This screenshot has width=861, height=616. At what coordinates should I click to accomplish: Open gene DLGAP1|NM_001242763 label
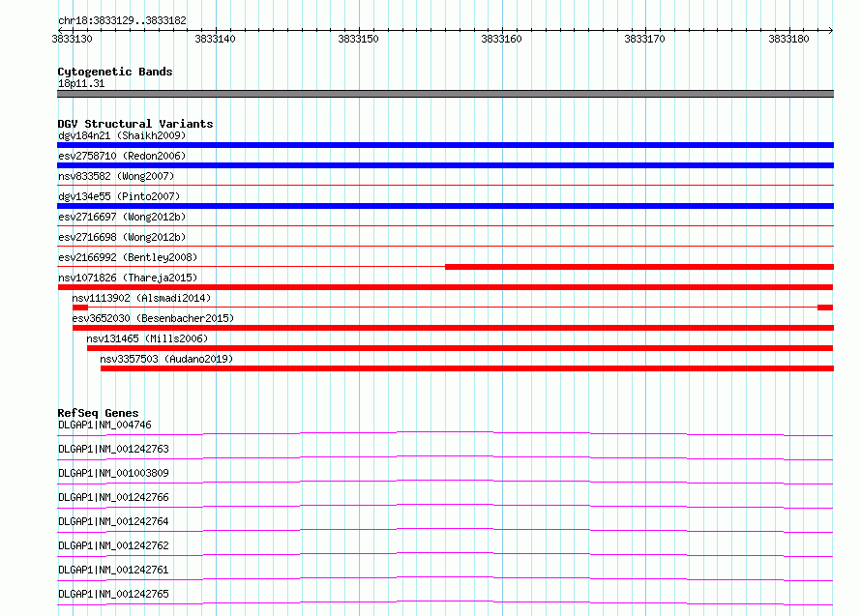point(113,449)
